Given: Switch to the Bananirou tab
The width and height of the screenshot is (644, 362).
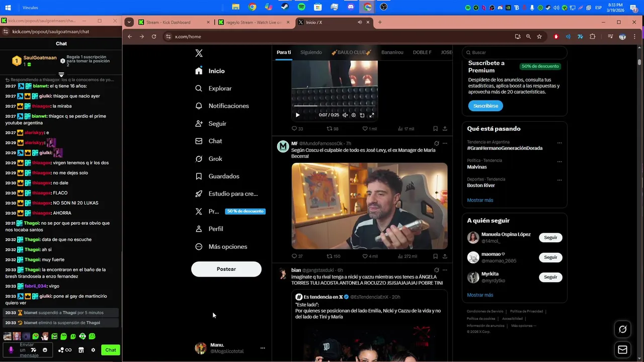Looking at the screenshot, I should (392, 52).
